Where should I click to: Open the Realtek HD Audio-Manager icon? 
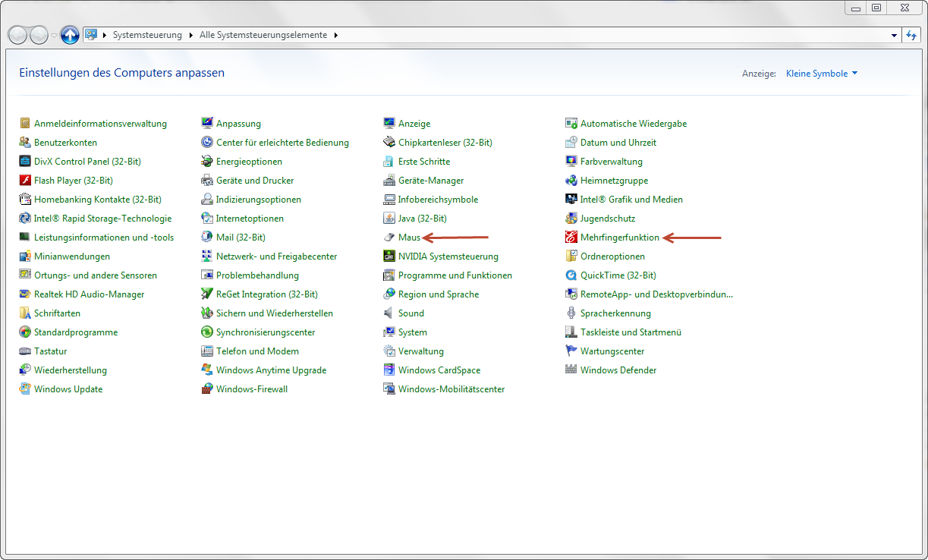click(25, 294)
